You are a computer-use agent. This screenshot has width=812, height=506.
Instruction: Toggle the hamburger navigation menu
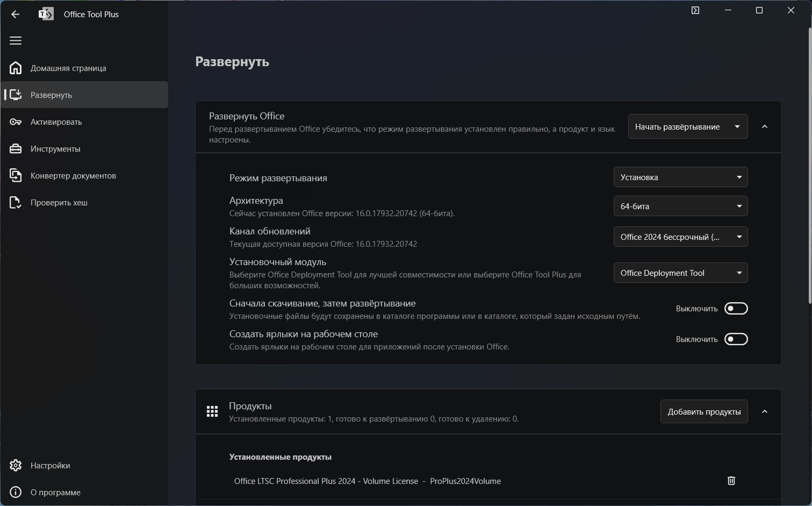(x=16, y=41)
